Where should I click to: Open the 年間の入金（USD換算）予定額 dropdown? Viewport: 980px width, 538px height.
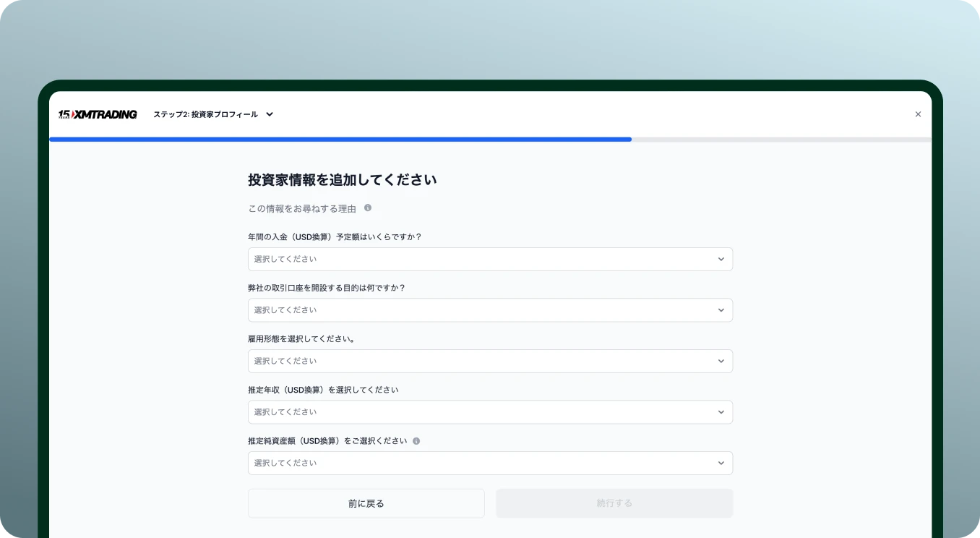490,259
